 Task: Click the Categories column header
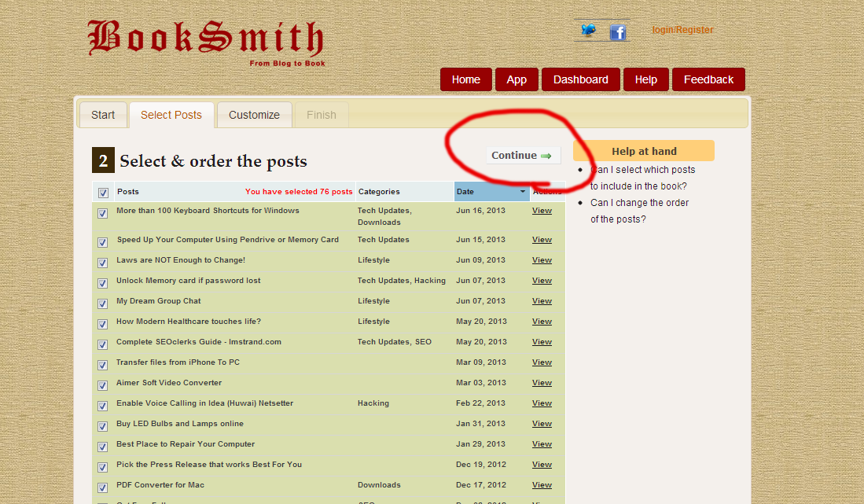[379, 192]
